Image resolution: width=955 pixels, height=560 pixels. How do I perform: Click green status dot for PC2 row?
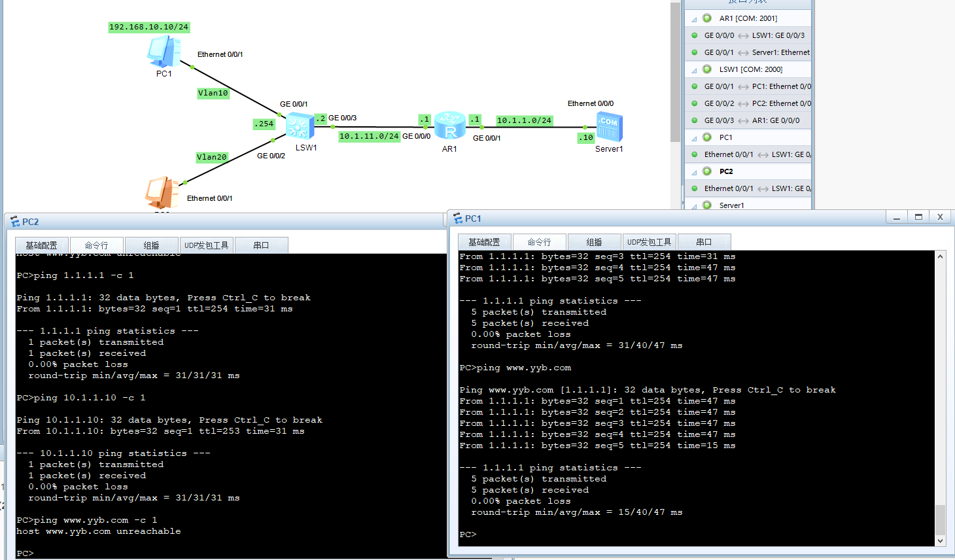[x=707, y=171]
